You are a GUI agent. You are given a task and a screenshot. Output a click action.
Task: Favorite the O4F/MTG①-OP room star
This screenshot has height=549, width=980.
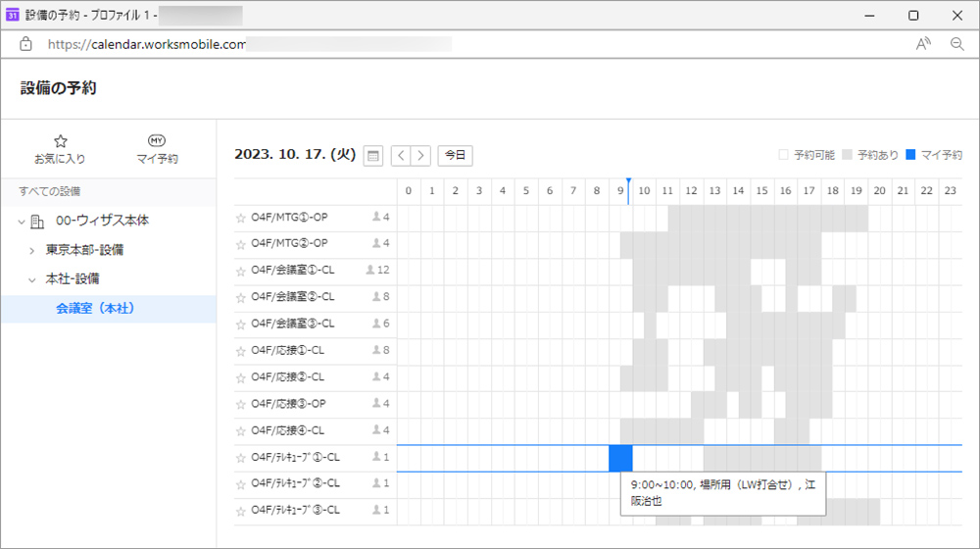[x=241, y=217]
